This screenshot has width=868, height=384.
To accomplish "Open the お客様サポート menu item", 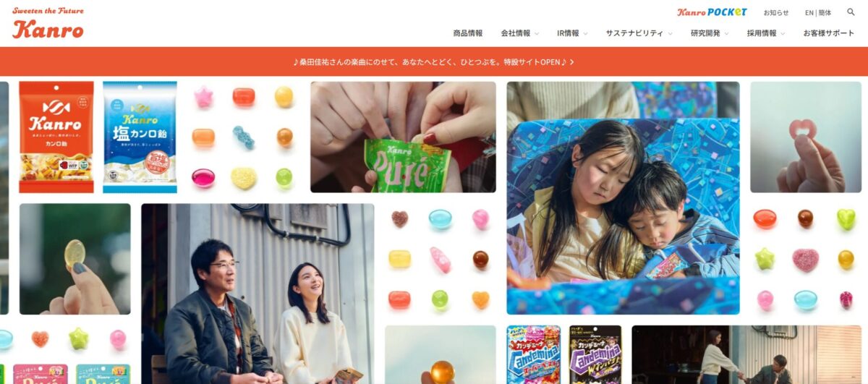I will [829, 33].
